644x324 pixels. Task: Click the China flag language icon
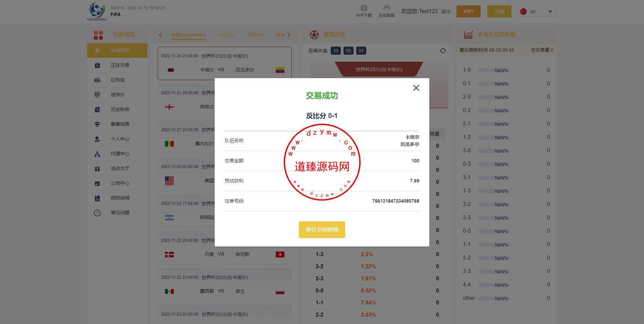tap(523, 11)
